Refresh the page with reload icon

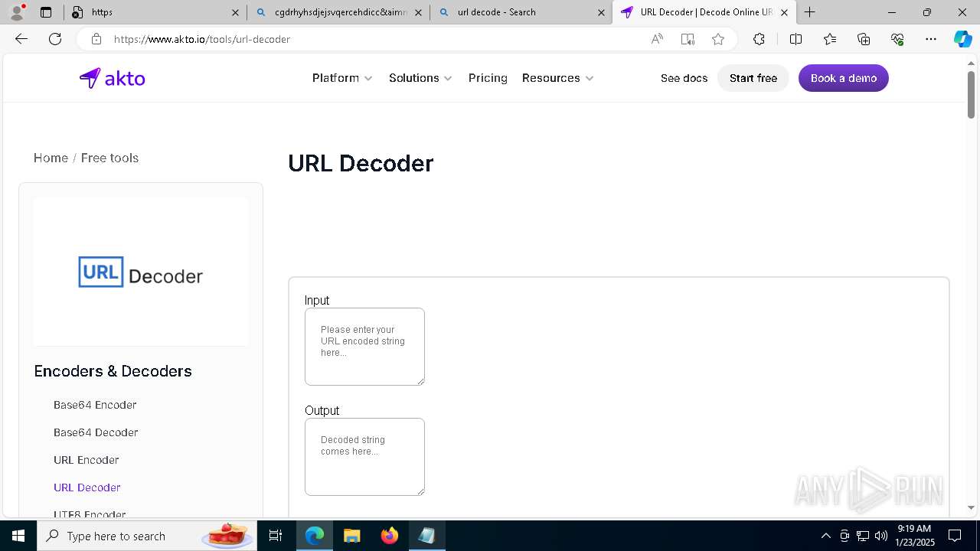pos(55,39)
